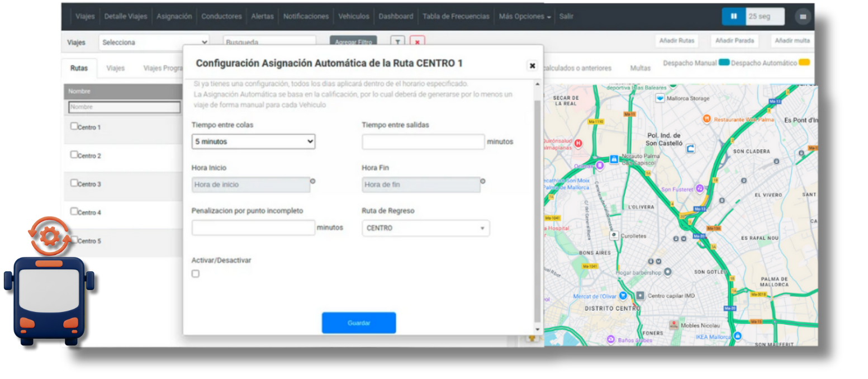Open the grid view icon top right
This screenshot has width=868, height=379.
click(x=803, y=16)
